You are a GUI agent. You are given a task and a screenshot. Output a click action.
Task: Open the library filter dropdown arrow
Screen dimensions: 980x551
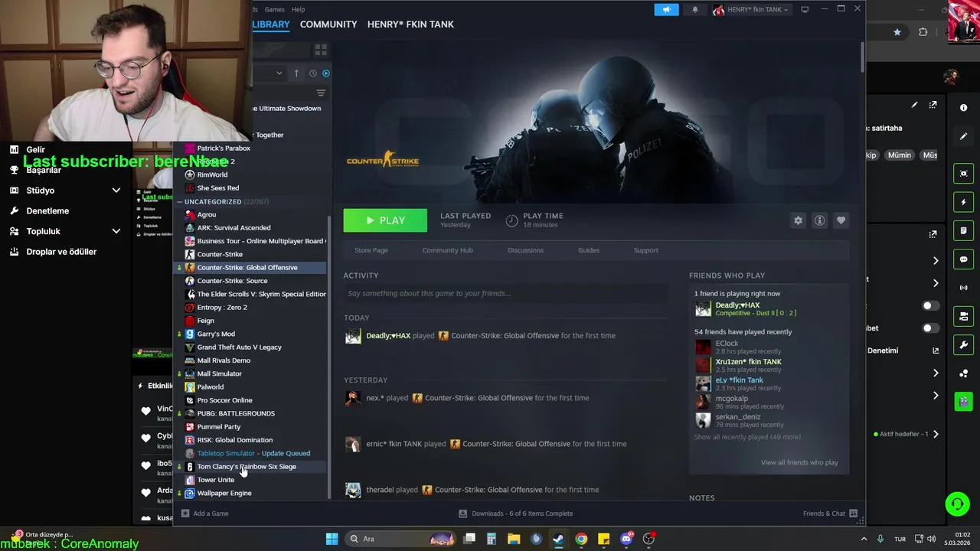[279, 73]
